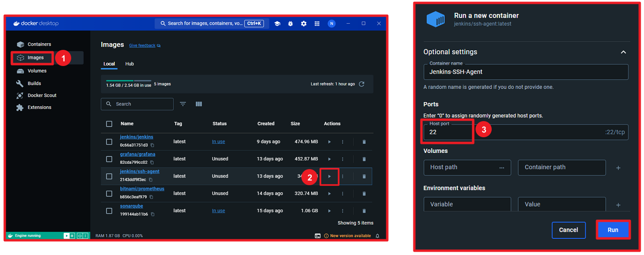Cancel the Run a new container dialog
The image size is (644, 255).
(x=569, y=230)
